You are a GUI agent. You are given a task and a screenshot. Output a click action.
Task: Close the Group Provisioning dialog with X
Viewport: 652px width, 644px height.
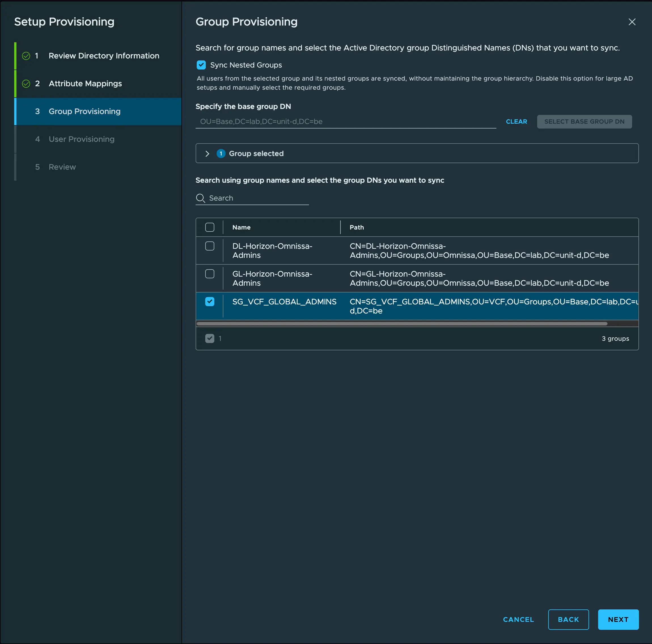pyautogui.click(x=632, y=22)
